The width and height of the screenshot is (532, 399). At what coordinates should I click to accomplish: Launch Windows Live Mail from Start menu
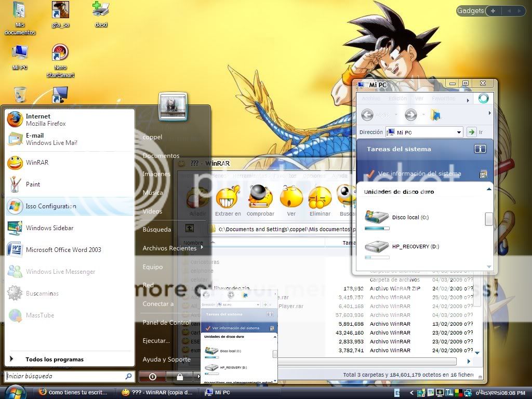pyautogui.click(x=70, y=139)
